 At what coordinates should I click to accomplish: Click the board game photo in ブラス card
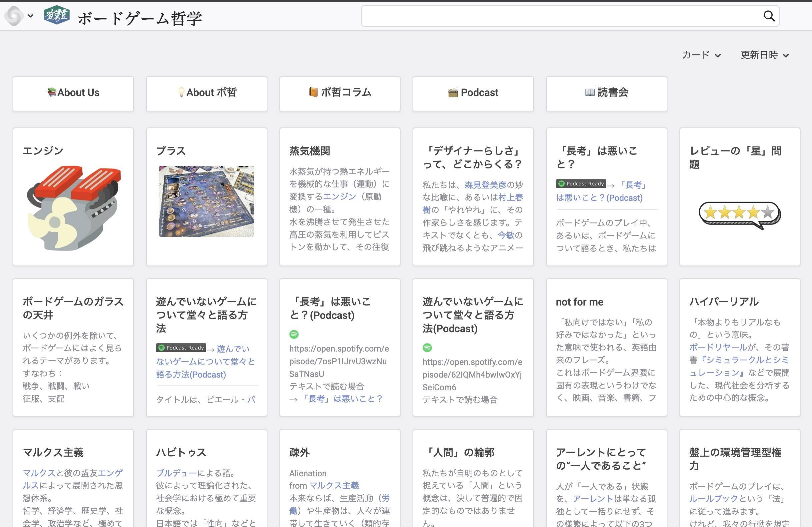206,201
